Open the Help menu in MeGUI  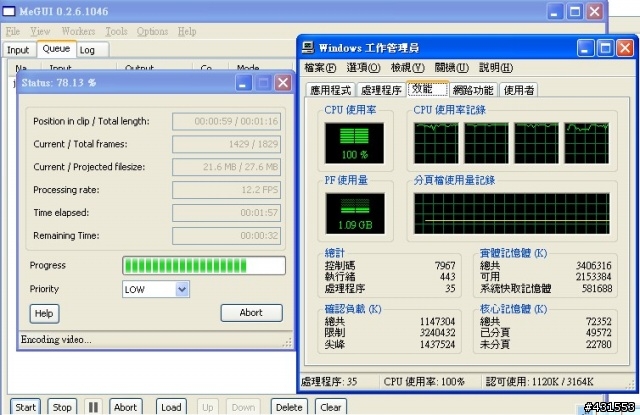click(x=187, y=31)
